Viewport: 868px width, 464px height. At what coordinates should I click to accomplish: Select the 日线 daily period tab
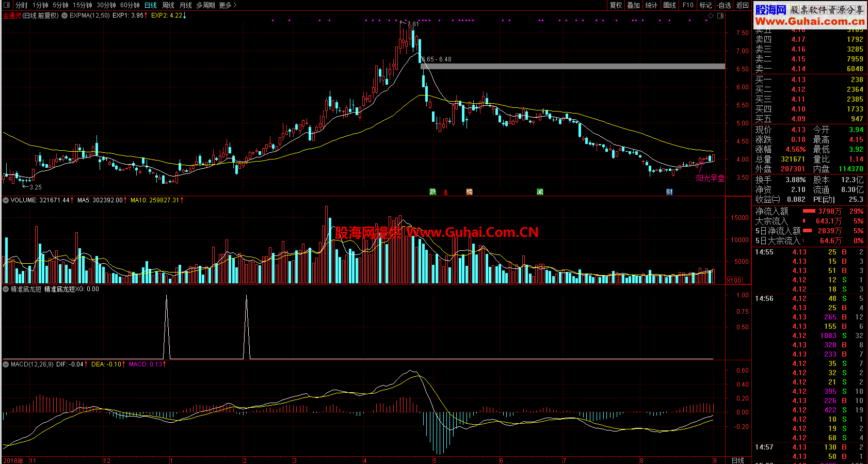point(151,5)
